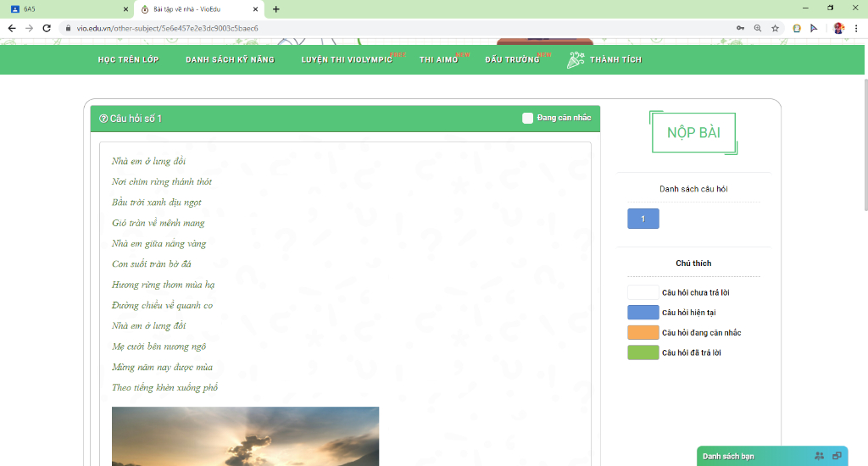Open HỌC TRÊN LỚP menu
Screen dimensions: 868x466
(x=129, y=60)
